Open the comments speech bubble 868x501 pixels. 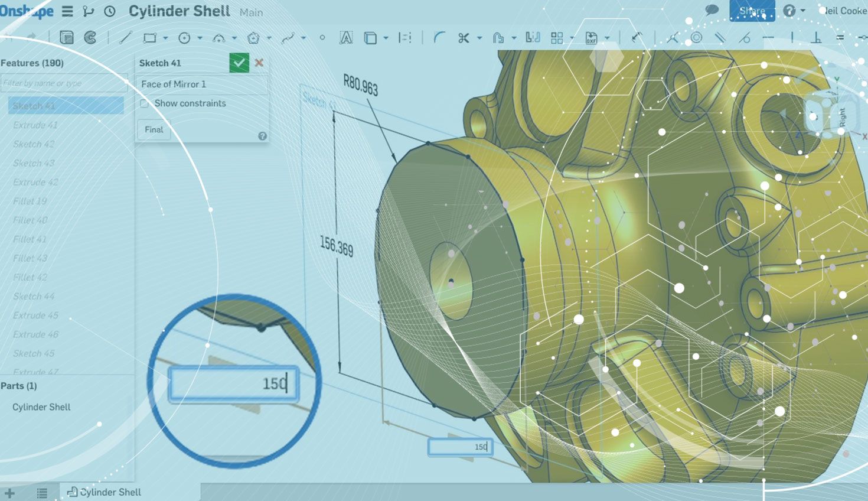click(712, 11)
